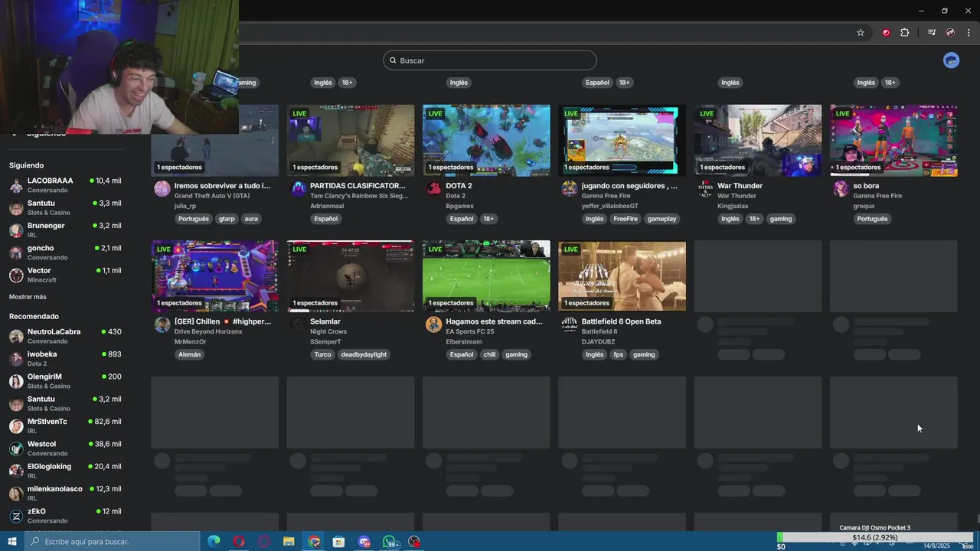Open NeutroLaCabra avatar in Recomendado list

click(x=16, y=336)
